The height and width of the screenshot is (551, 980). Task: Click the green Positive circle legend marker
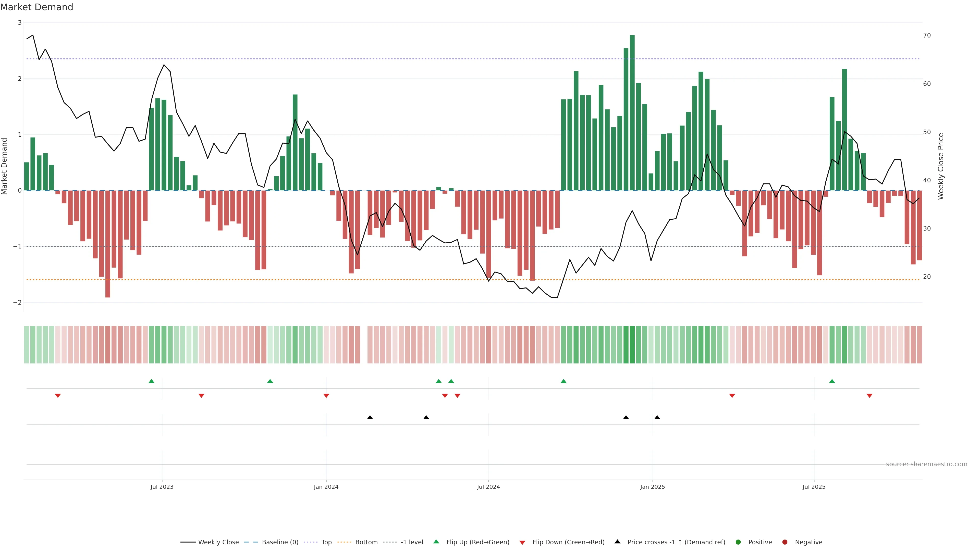click(738, 542)
